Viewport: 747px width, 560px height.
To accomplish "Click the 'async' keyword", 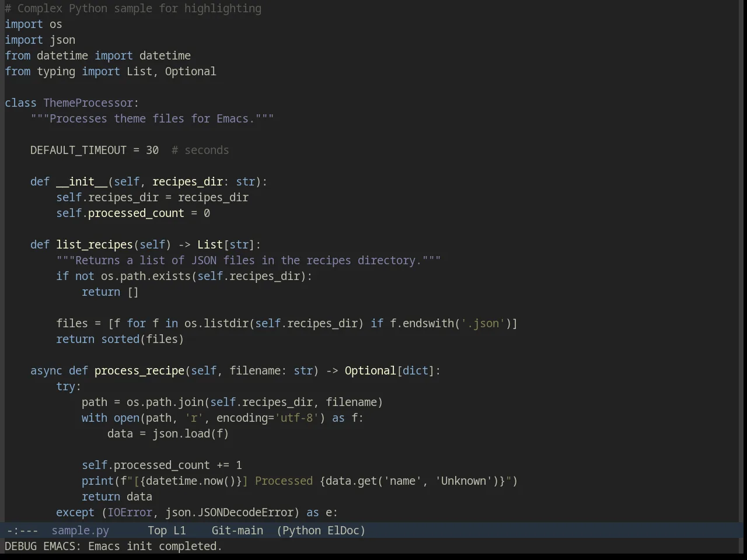I will point(46,370).
